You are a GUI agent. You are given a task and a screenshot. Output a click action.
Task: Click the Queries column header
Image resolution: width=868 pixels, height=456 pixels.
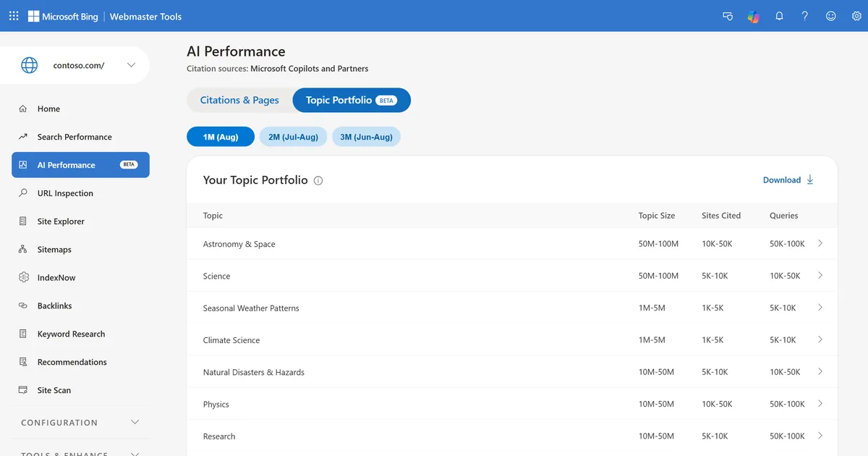click(x=784, y=216)
